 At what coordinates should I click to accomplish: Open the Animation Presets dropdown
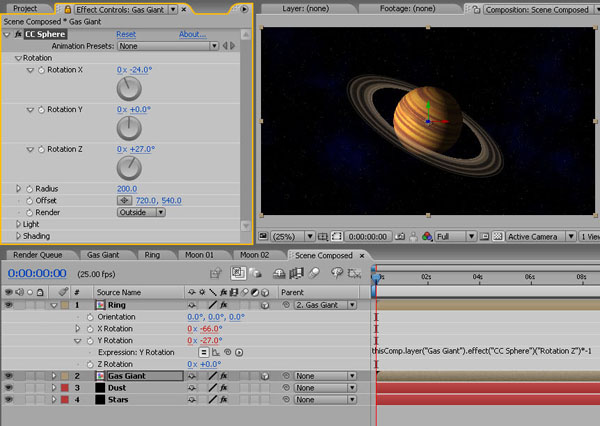167,46
